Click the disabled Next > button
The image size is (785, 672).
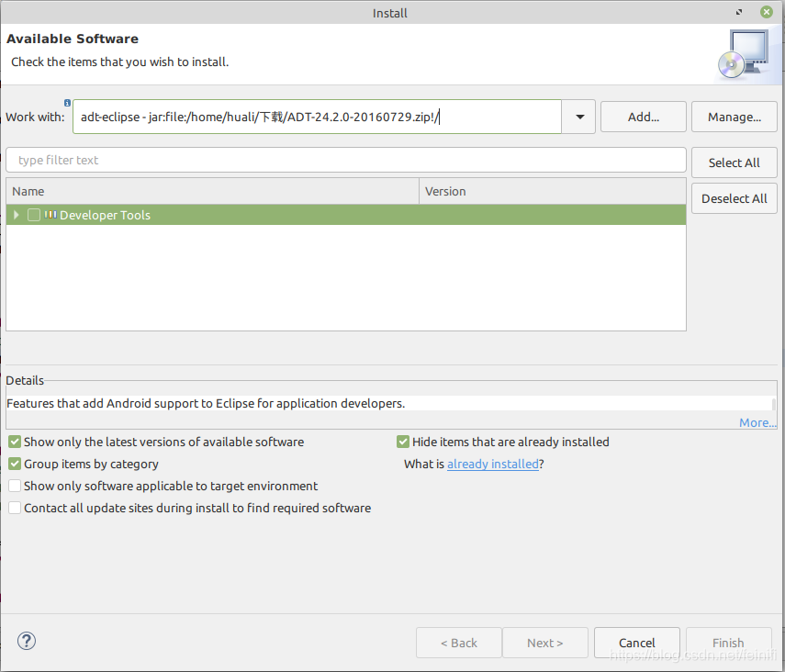[544, 643]
